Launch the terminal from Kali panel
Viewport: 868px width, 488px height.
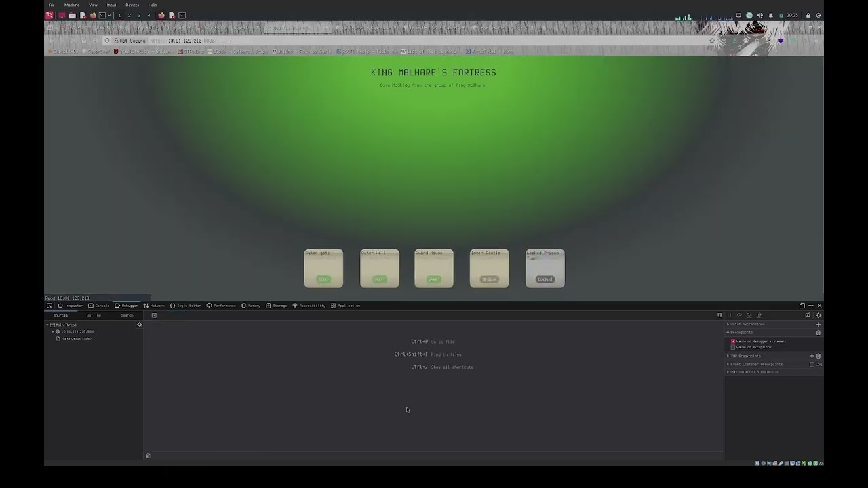click(102, 15)
